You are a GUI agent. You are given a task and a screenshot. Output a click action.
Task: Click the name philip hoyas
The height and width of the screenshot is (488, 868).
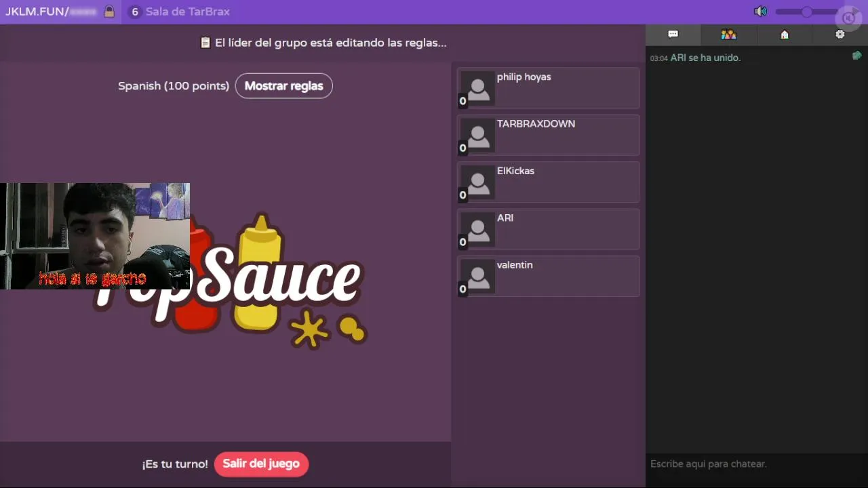coord(524,77)
